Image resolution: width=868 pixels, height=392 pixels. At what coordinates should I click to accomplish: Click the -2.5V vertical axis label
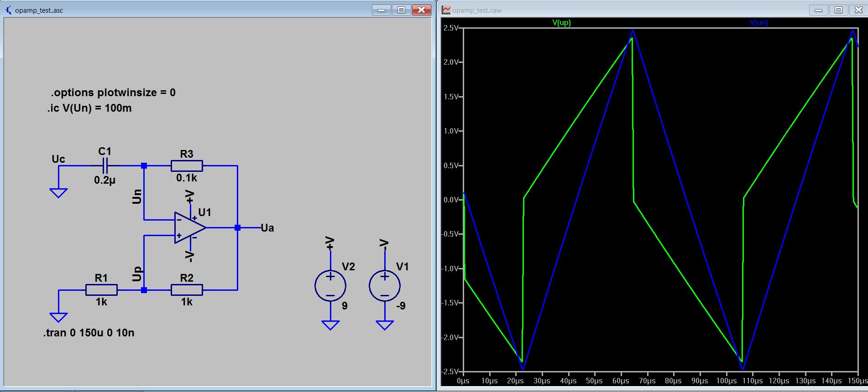click(450, 371)
